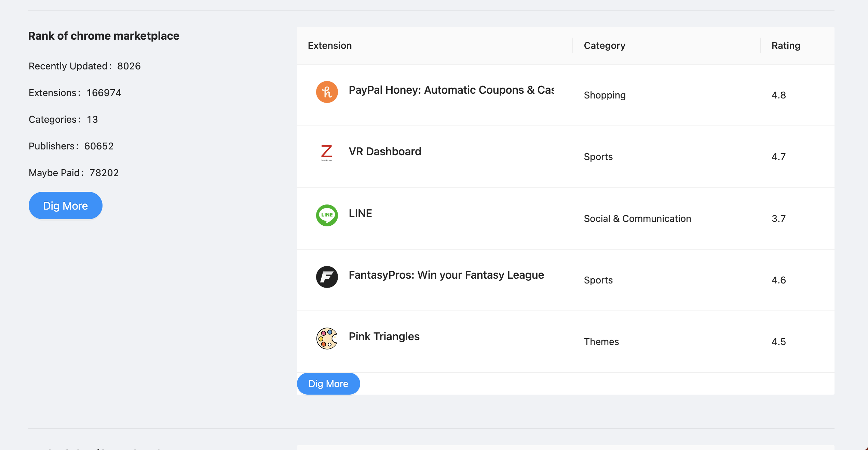Open FantasyPros: Win your Fantasy League

pos(446,275)
